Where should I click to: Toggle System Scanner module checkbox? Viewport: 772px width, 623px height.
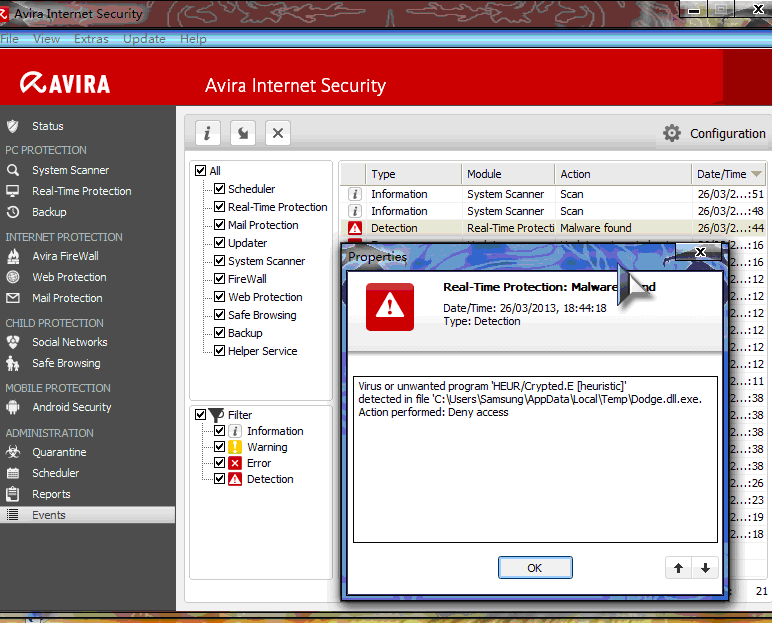tap(220, 261)
